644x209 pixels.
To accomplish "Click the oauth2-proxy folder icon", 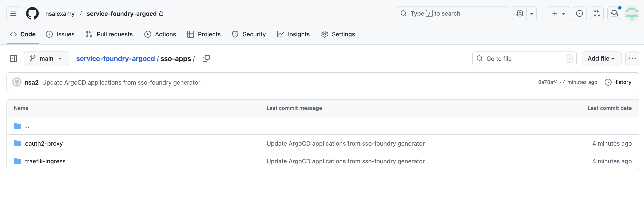I will coord(17,143).
